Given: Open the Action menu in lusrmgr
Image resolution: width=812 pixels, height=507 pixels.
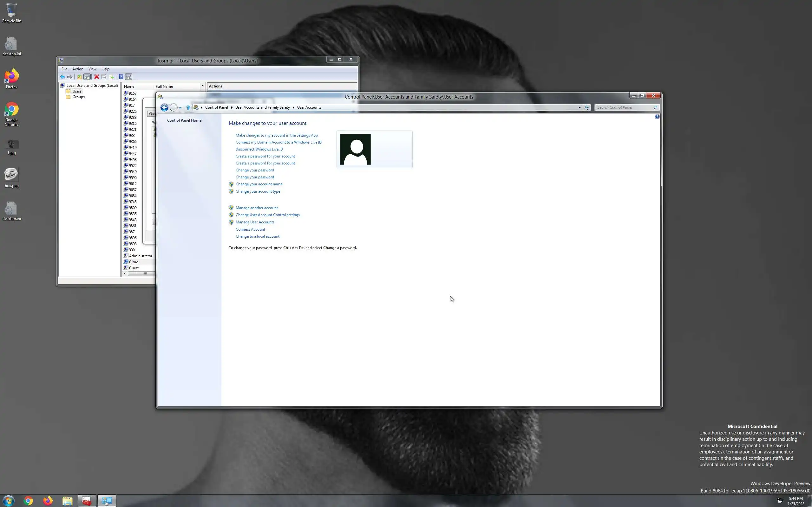Looking at the screenshot, I should coord(77,69).
